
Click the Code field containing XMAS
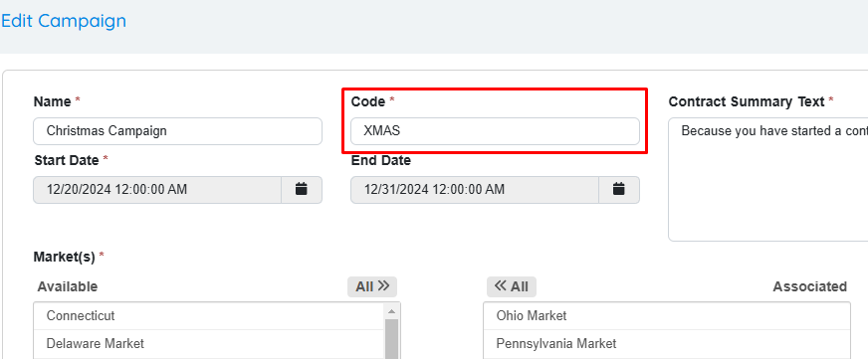(495, 131)
